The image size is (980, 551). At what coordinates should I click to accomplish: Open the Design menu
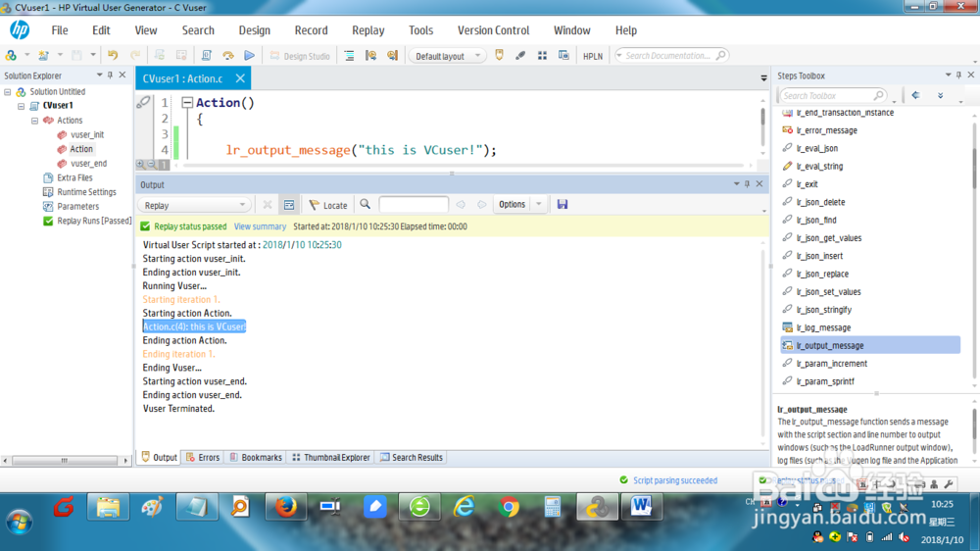click(x=255, y=30)
